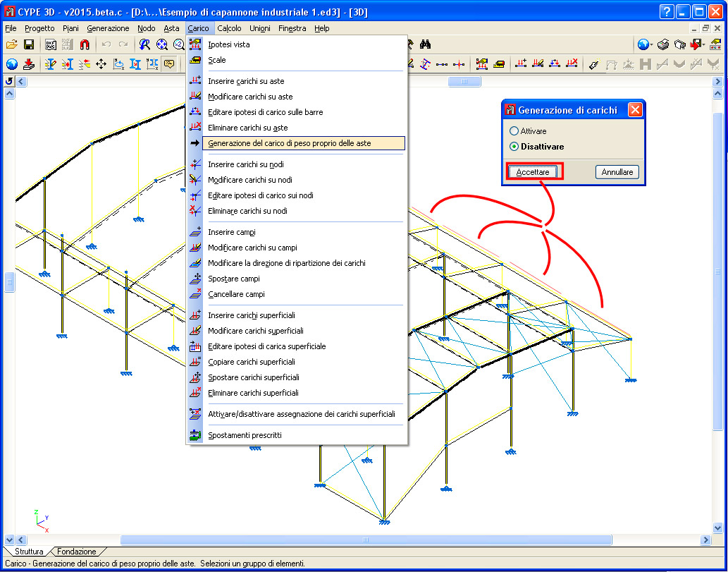This screenshot has width=728, height=572.
Task: Toggle the red magnet snap tool
Action: (85, 44)
